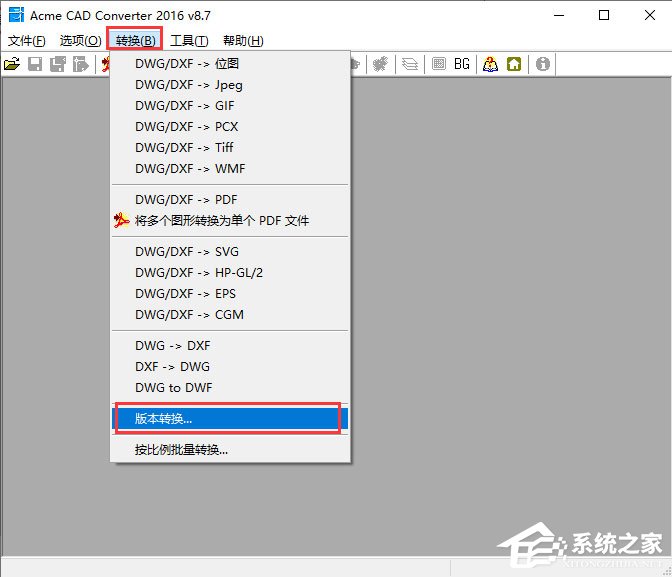
Task: Open the 帮助(H) menu
Action: point(243,41)
